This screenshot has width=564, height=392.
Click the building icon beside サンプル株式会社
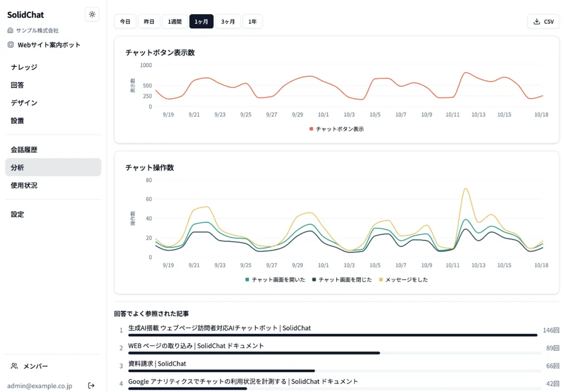click(10, 30)
